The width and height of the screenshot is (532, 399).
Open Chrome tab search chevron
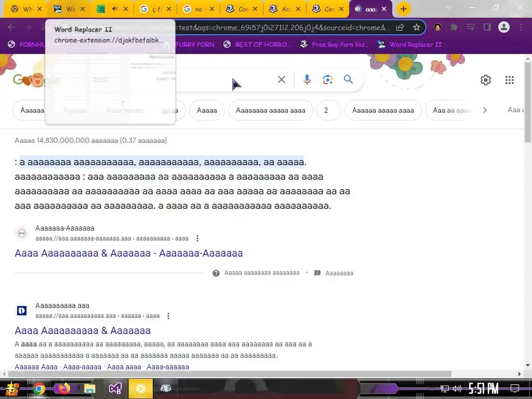pos(448,7)
